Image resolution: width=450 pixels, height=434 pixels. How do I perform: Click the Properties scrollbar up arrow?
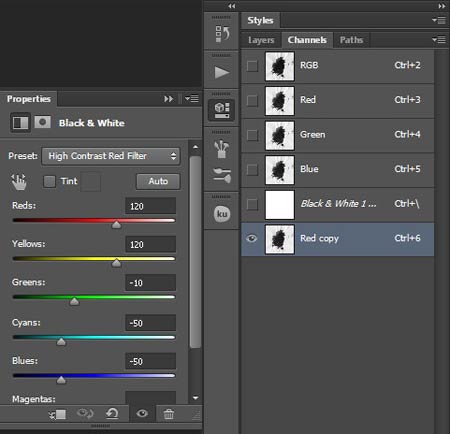coord(195,147)
